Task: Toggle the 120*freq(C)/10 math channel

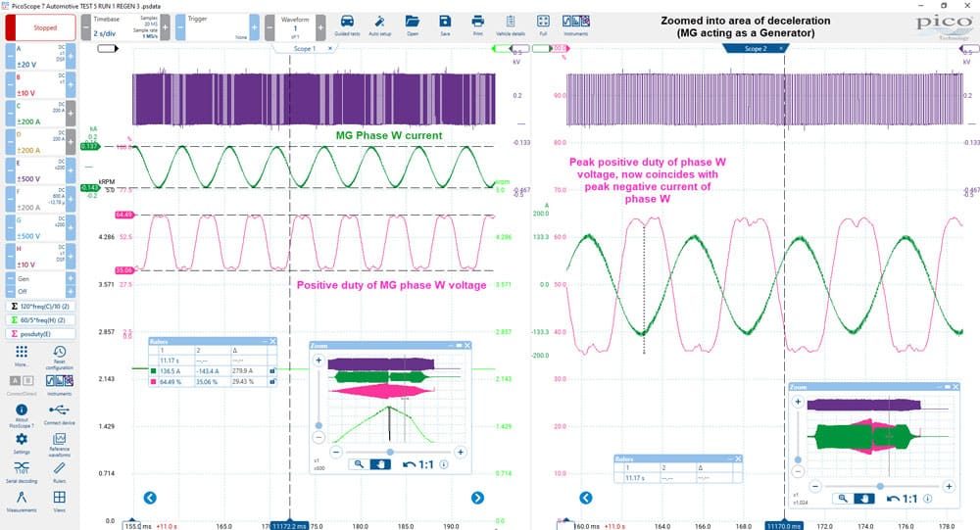Action: point(40,307)
